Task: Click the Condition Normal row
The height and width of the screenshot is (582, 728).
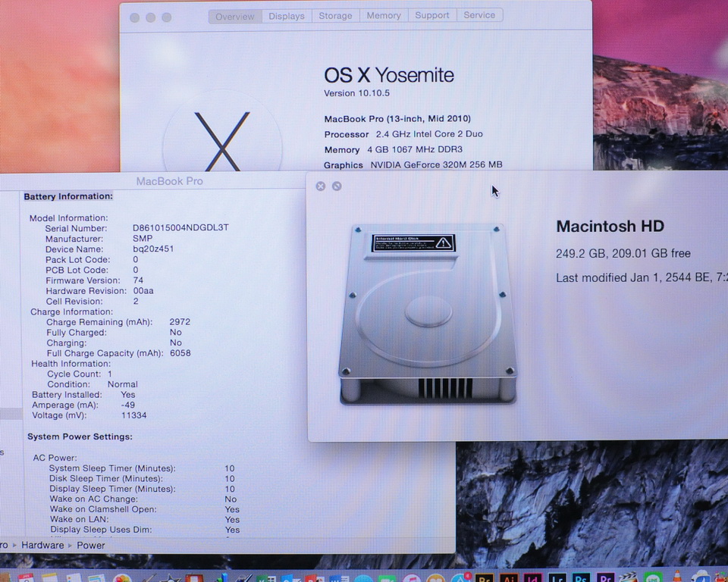Action: point(93,384)
